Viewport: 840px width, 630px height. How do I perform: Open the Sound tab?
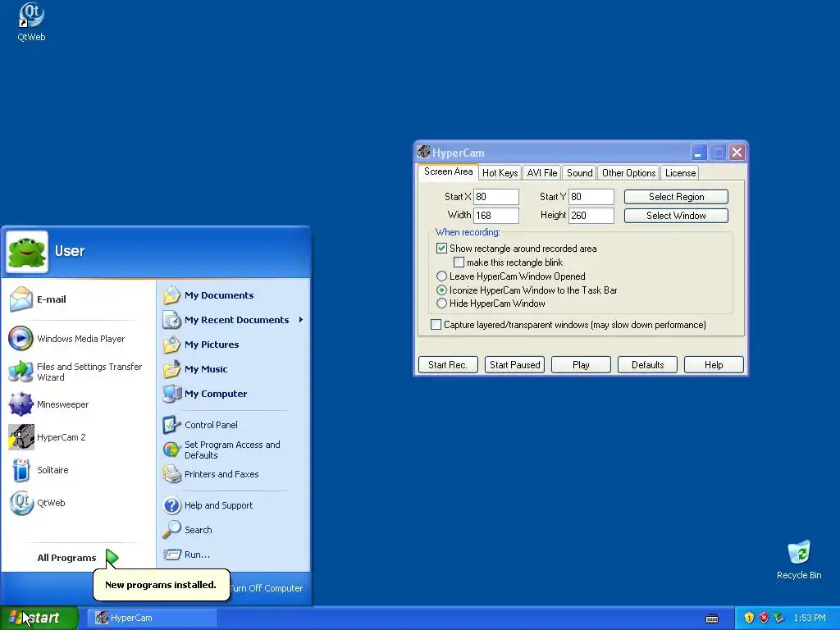click(580, 173)
